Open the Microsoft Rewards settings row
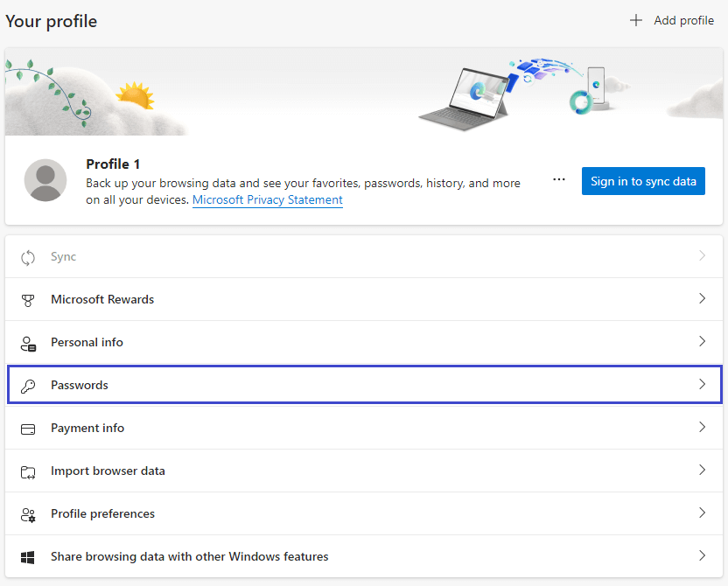728x586 pixels. click(x=363, y=299)
